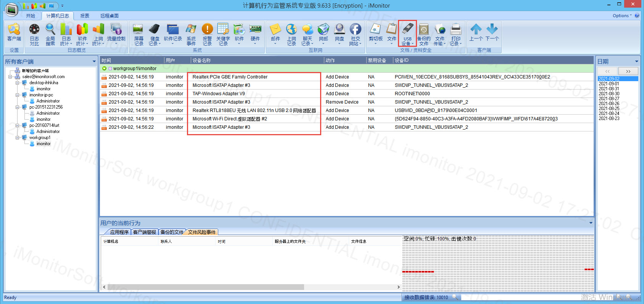Screen dimensions: 644x304
Task: Open the 硬件 hardware icon
Action: coord(255,33)
